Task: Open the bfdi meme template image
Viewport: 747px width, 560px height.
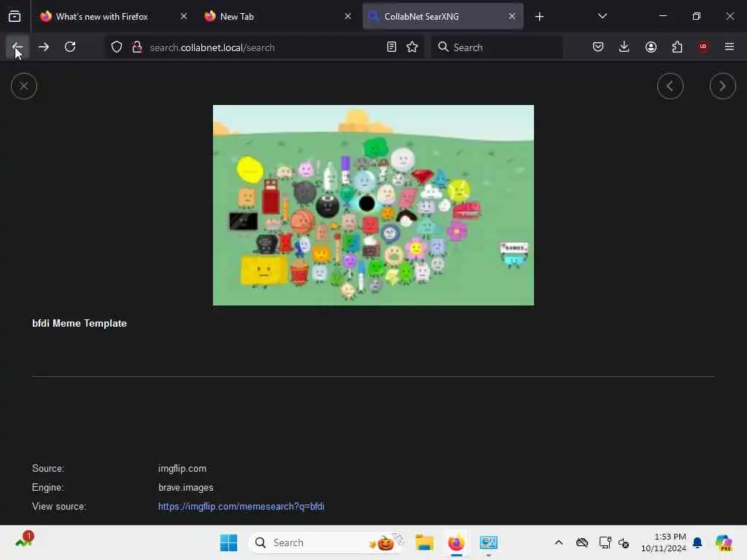Action: click(373, 205)
